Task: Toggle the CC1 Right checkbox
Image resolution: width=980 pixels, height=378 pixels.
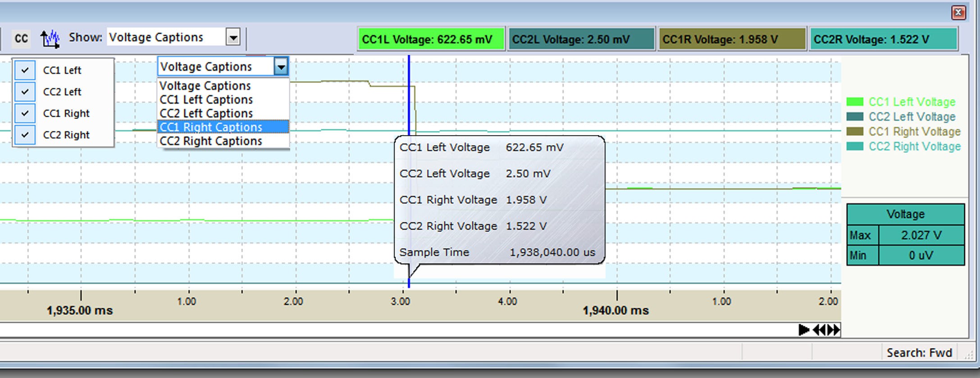Action: (25, 114)
